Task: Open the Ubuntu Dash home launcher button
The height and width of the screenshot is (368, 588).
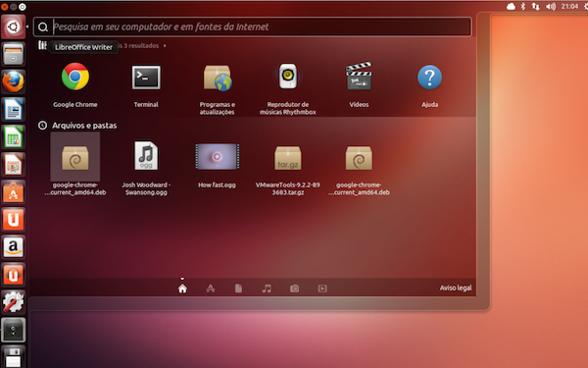Action: pos(13,26)
